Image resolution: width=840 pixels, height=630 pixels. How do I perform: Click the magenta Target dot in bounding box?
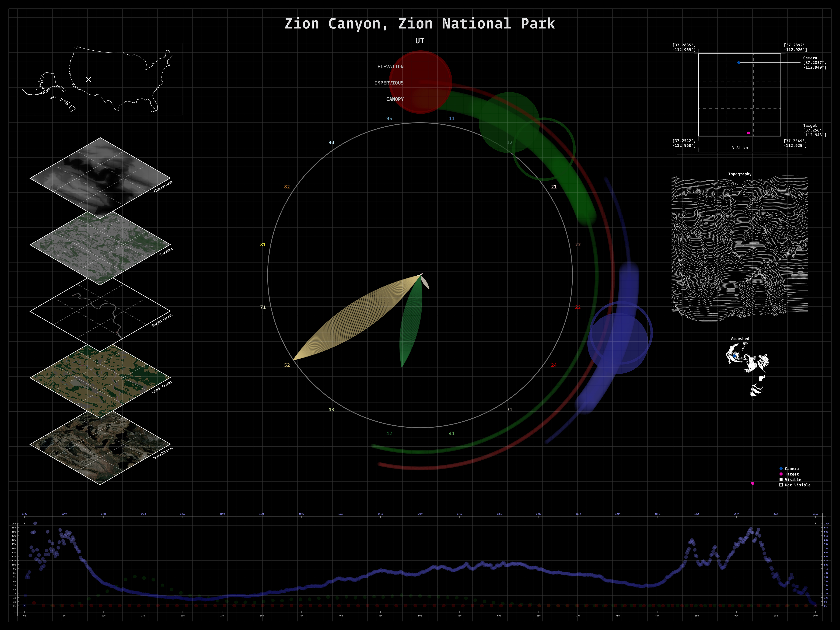click(x=748, y=133)
